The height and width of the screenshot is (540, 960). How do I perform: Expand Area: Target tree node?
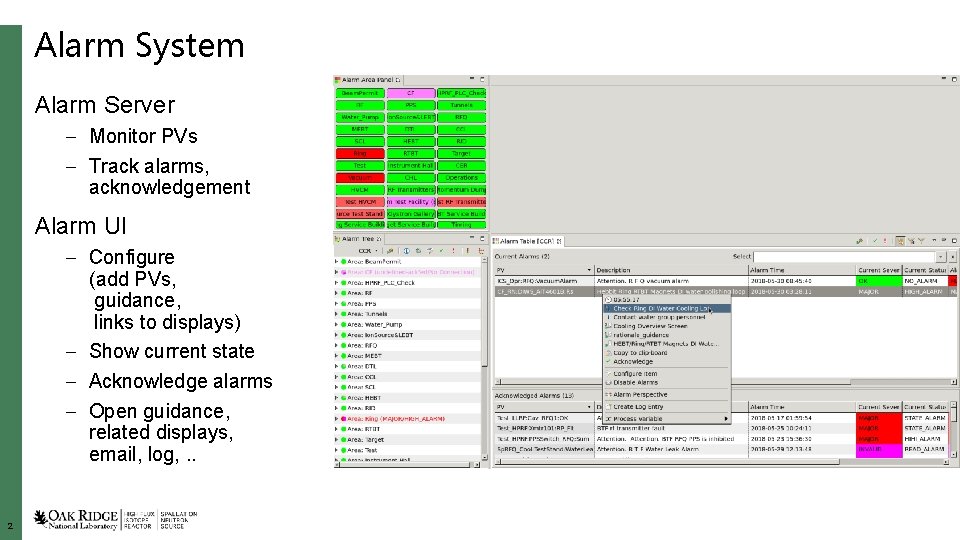tap(336, 440)
